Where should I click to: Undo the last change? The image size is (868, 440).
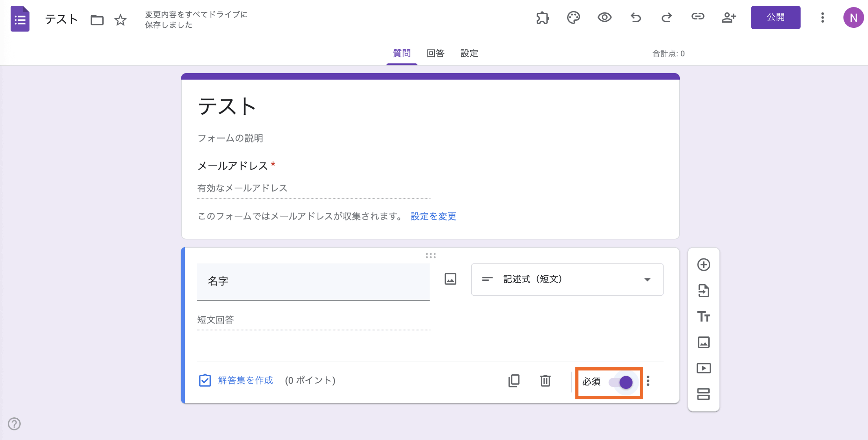pyautogui.click(x=636, y=18)
